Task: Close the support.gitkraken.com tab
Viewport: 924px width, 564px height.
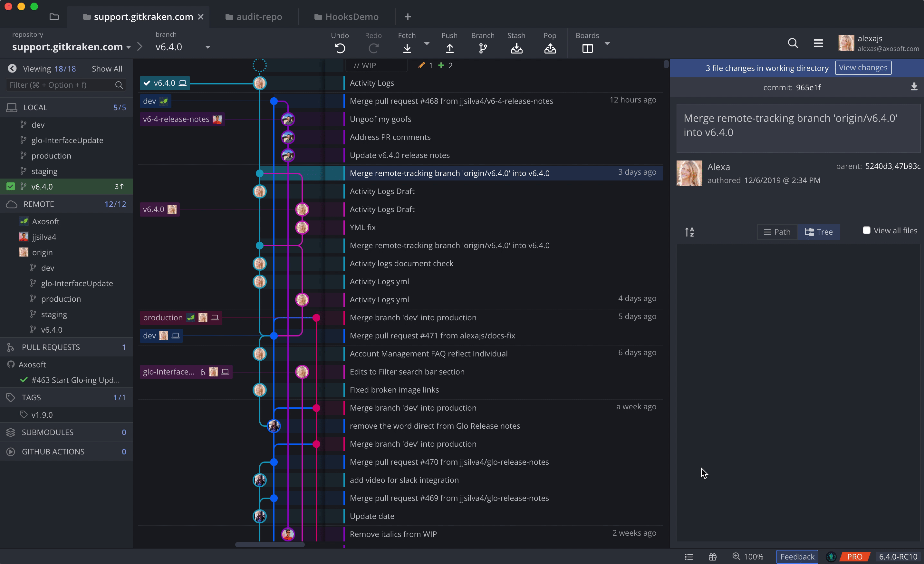Action: (201, 16)
